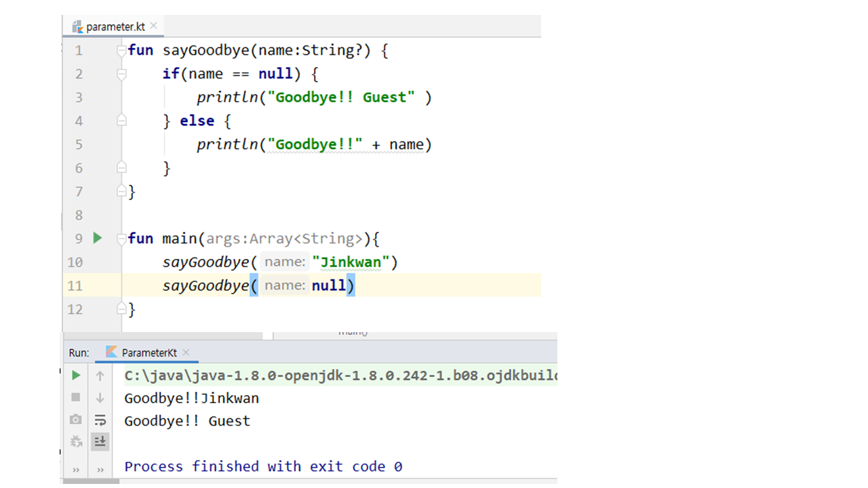Click the down arrow in Run panel

[x=100, y=398]
